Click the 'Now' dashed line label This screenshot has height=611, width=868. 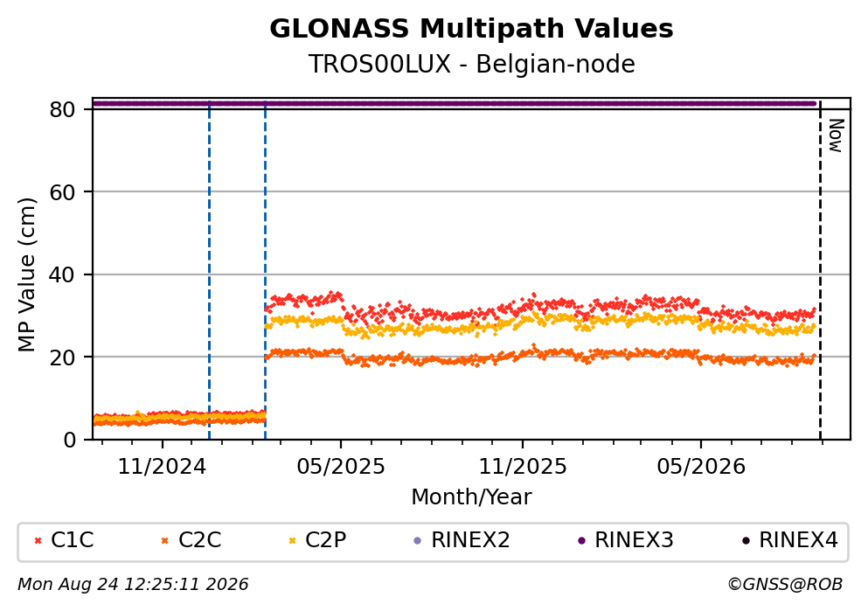tap(836, 135)
